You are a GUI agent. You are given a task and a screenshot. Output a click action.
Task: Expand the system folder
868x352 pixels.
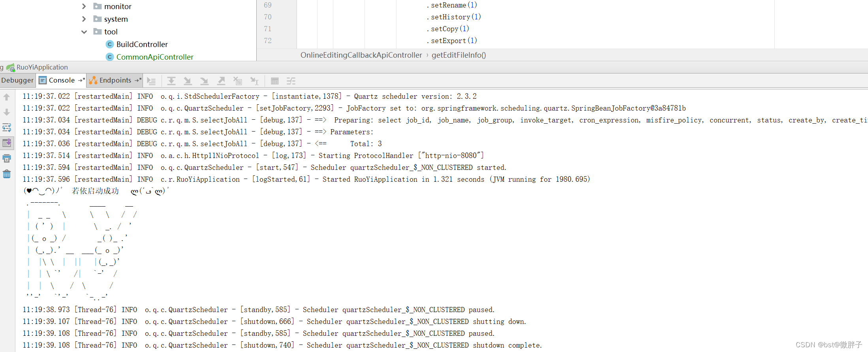84,19
